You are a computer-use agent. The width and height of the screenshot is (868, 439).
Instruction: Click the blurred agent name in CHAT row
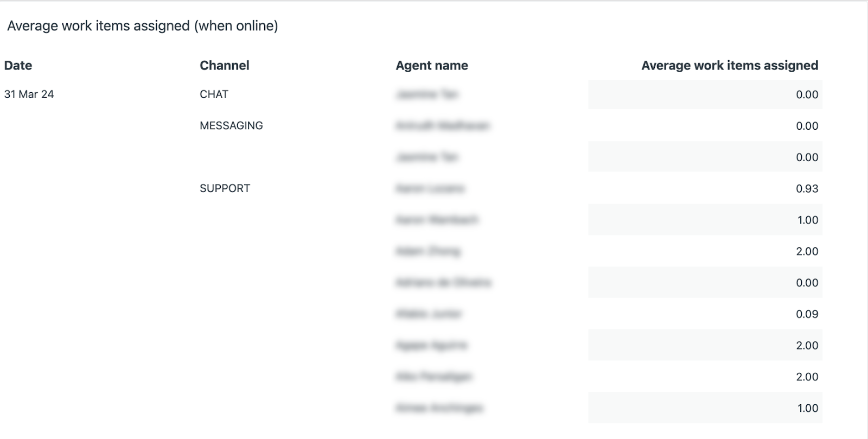[427, 94]
